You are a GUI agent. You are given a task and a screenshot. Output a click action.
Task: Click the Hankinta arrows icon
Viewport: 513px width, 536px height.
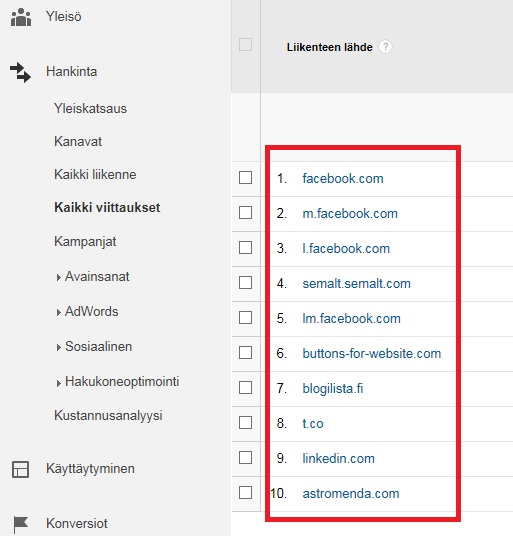point(20,72)
